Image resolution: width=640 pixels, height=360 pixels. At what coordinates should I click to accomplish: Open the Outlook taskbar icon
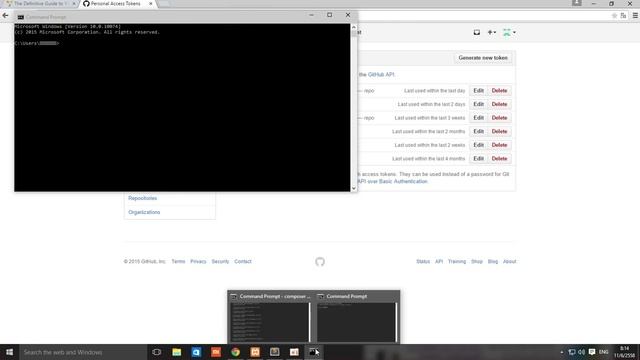point(196,352)
